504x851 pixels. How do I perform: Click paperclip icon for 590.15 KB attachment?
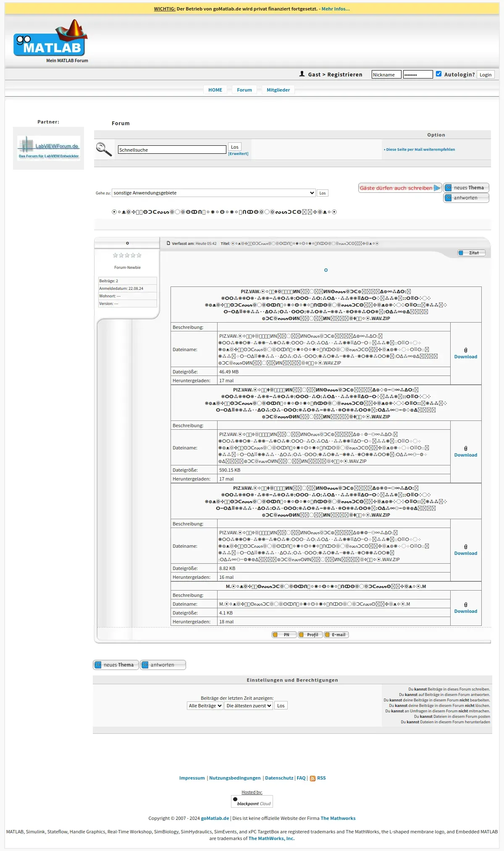[x=466, y=449]
